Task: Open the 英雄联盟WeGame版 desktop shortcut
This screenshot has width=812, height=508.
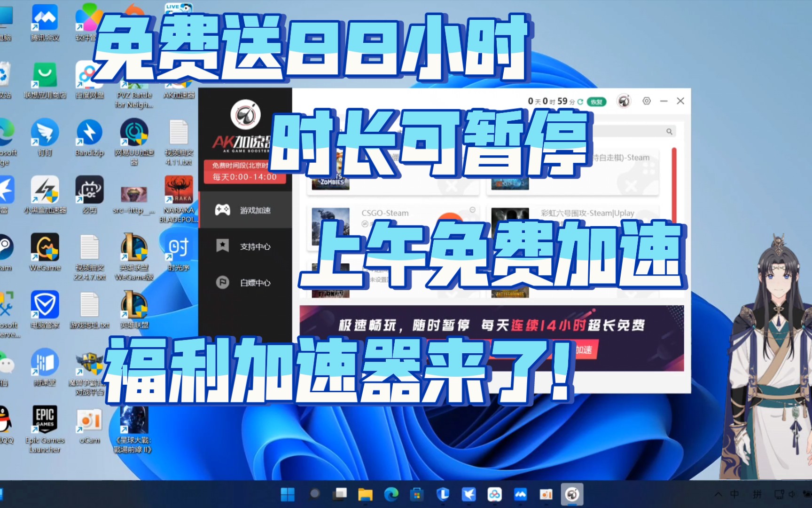Action: [134, 257]
